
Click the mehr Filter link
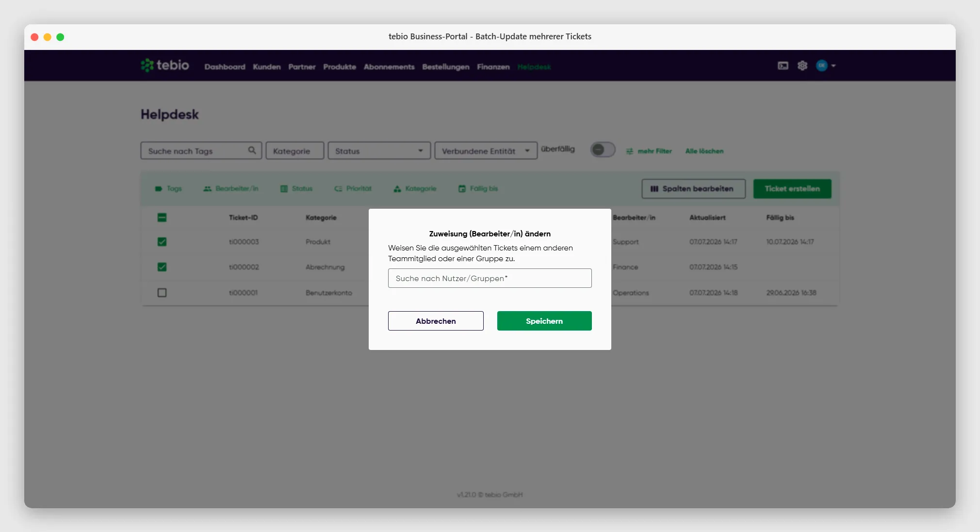649,151
